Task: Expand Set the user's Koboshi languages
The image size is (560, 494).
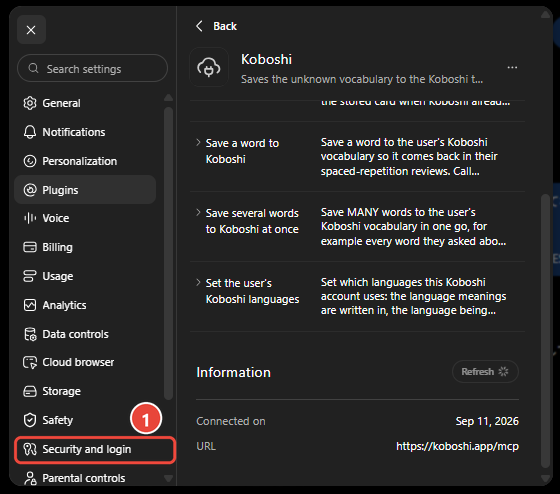Action: [199, 283]
